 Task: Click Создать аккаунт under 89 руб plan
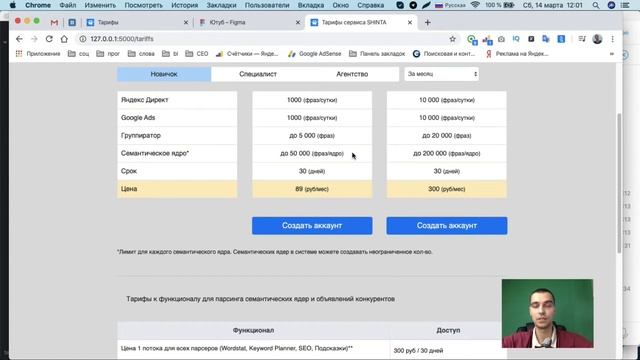312,226
